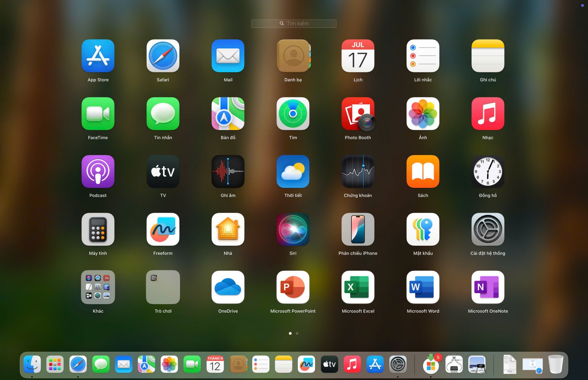Open Danh bạ contacts app

click(293, 56)
